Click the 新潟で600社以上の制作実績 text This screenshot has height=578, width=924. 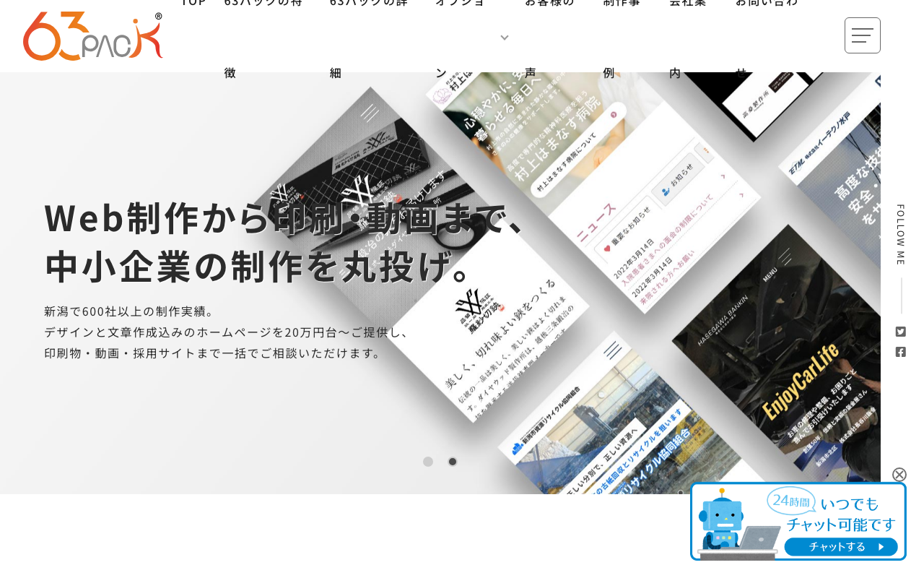click(129, 311)
